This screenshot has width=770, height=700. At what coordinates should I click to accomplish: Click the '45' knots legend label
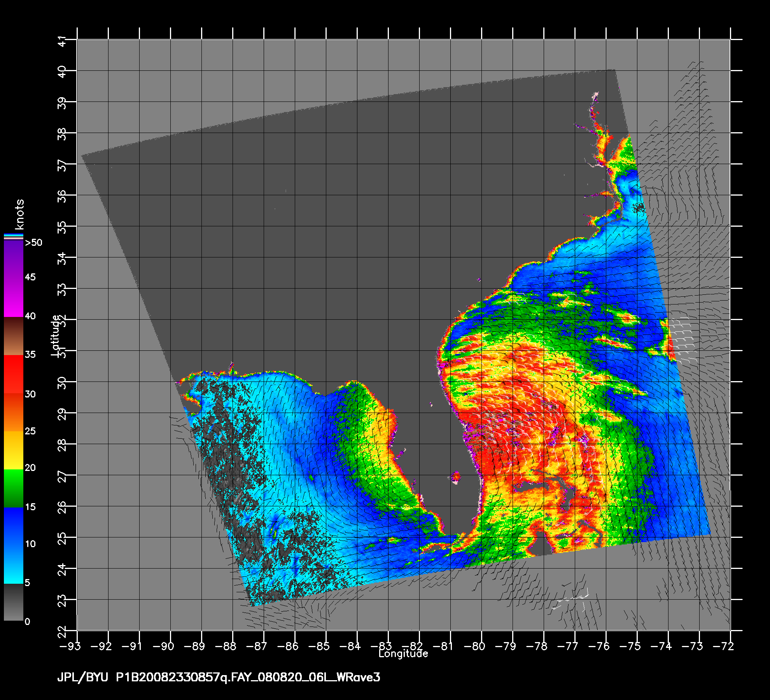(x=30, y=277)
